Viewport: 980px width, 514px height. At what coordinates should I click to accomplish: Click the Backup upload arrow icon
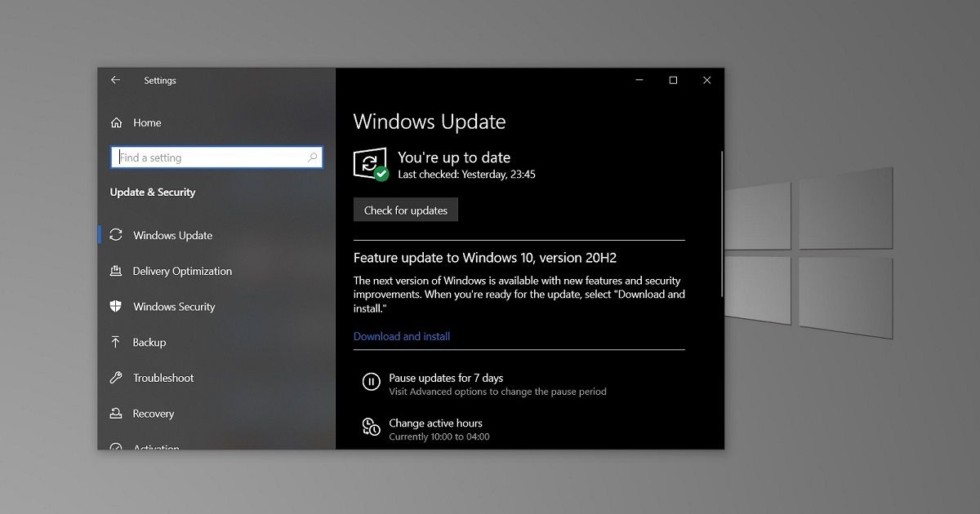pos(116,343)
